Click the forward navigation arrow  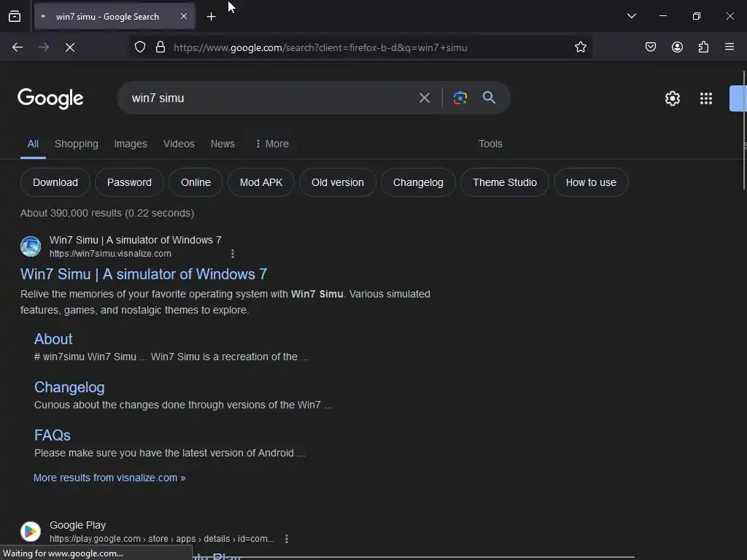point(44,47)
